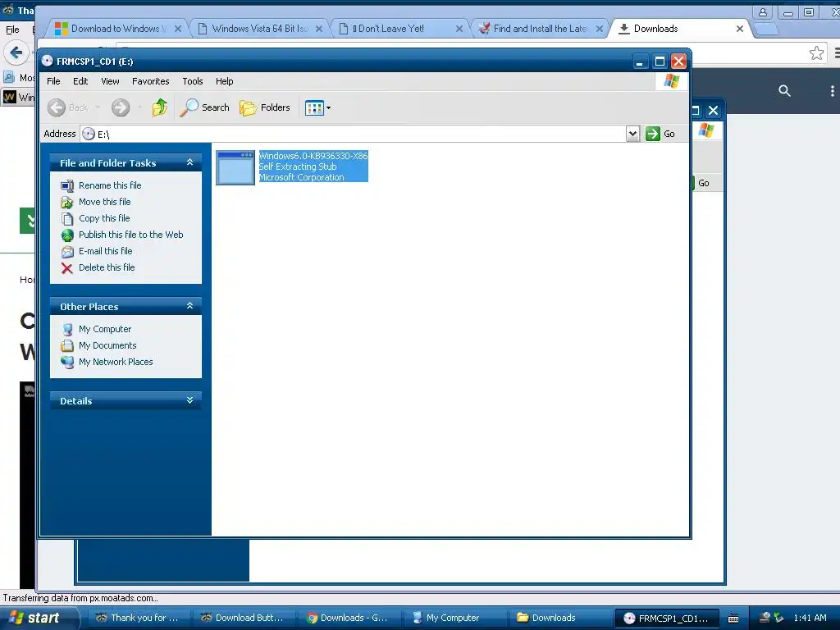This screenshot has width=840, height=630.
Task: Open the View menu
Action: point(110,81)
